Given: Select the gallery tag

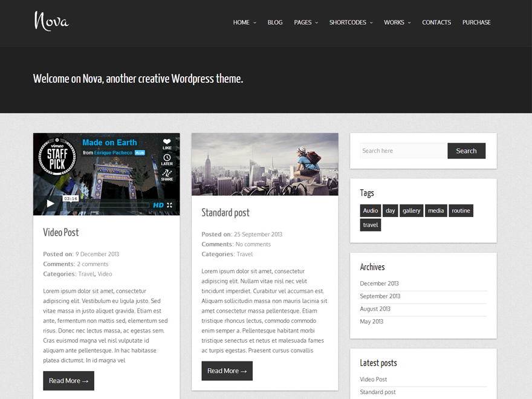Looking at the screenshot, I should point(411,211).
